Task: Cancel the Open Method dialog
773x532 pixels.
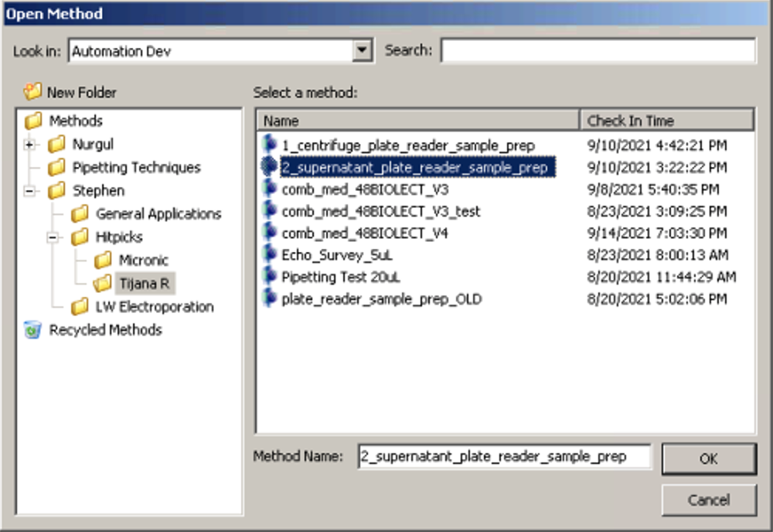Action: pos(708,500)
